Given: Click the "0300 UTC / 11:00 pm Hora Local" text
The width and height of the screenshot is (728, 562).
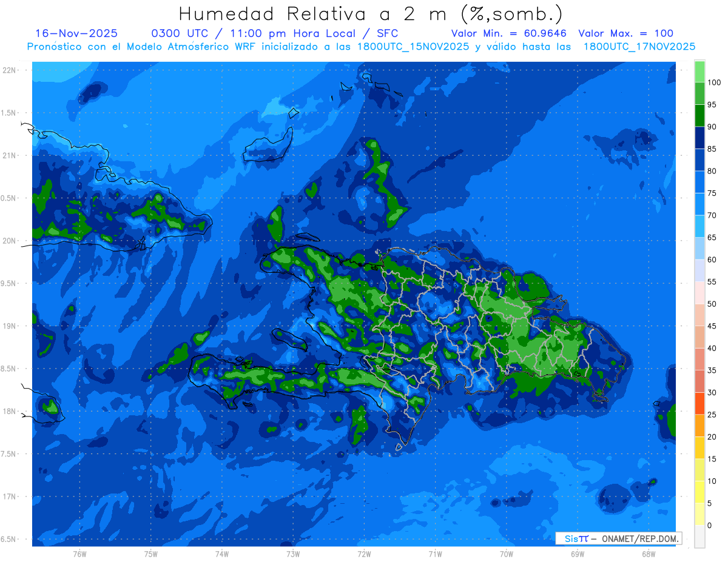Looking at the screenshot, I should pos(252,33).
